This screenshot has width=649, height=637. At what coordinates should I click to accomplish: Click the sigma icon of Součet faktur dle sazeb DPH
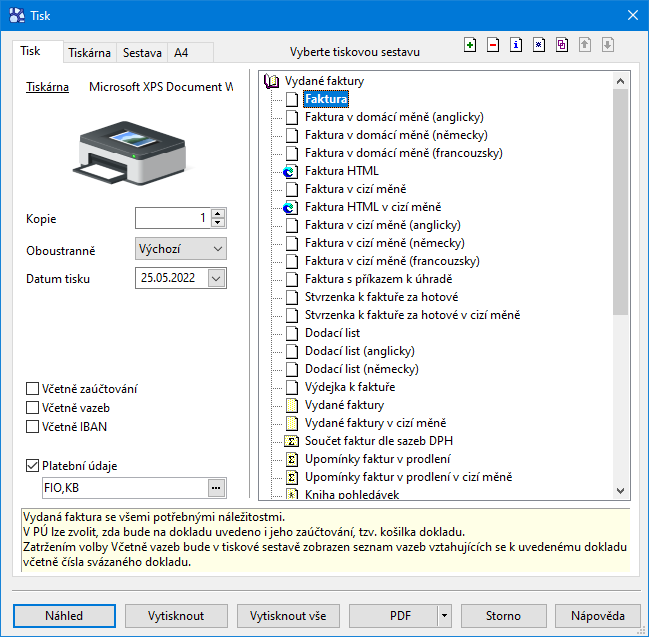point(291,441)
